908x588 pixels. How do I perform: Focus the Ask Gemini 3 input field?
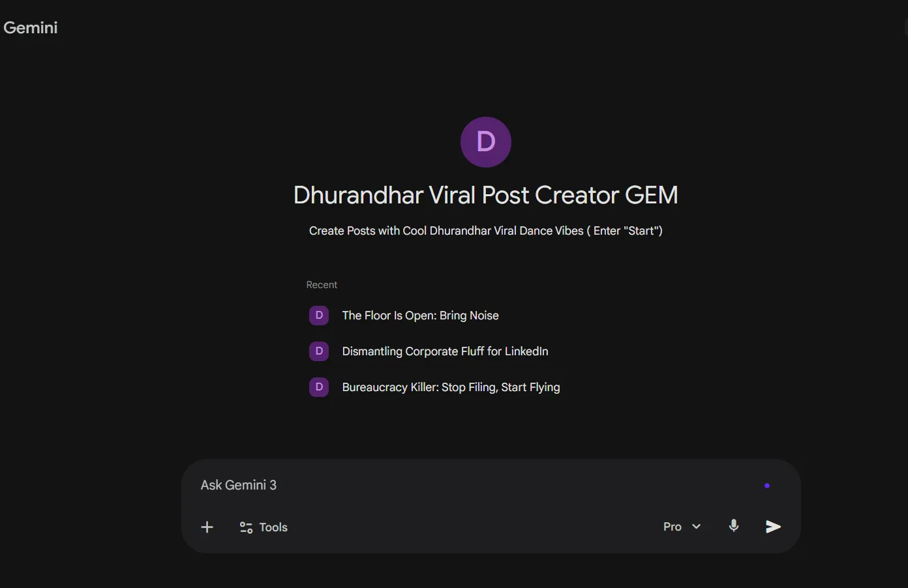pyautogui.click(x=457, y=485)
